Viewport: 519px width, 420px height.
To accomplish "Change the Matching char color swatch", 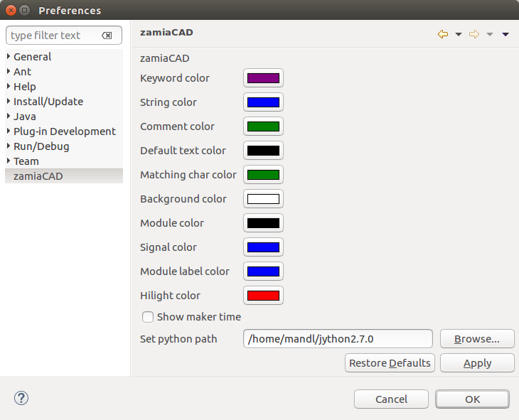I will point(264,175).
